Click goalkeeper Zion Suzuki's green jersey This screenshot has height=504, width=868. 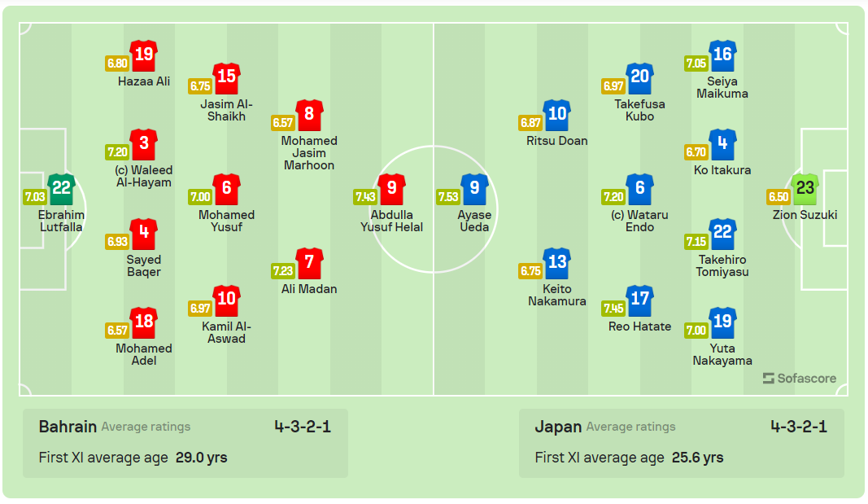805,189
